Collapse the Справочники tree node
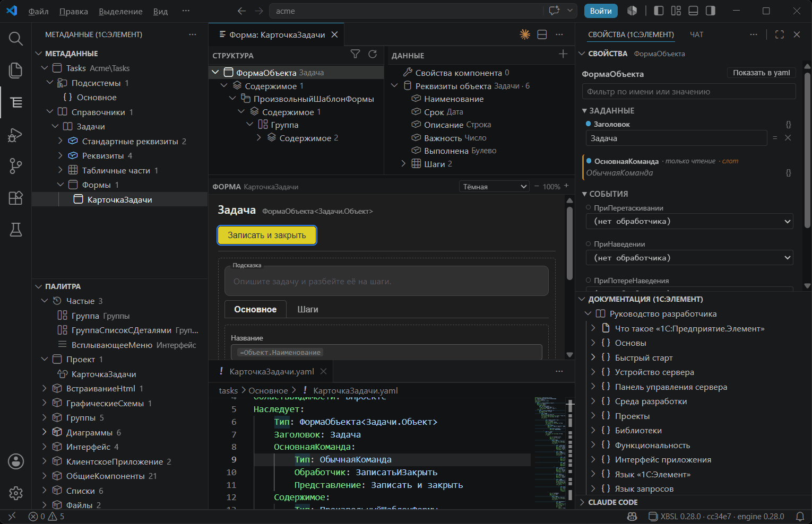Image resolution: width=812 pixels, height=524 pixels. 50,112
